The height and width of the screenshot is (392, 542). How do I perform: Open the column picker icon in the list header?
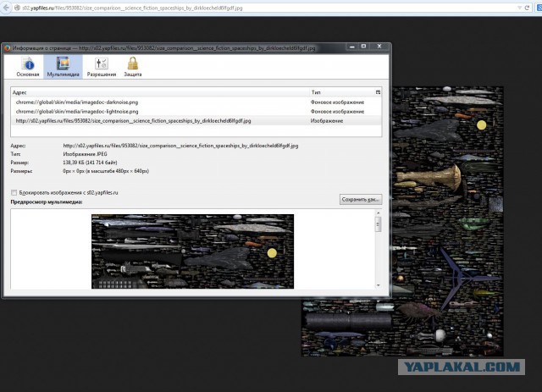pos(378,92)
